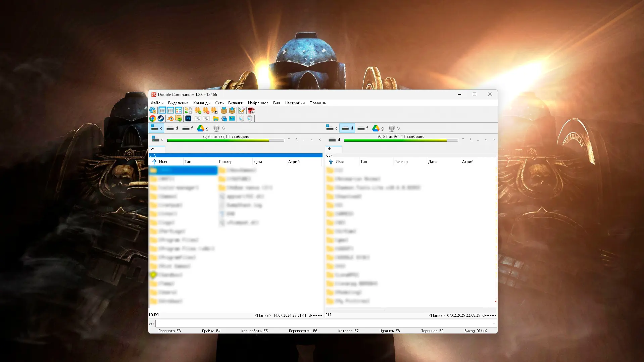
Task: Open Google Drive g in left panel
Action: (x=203, y=128)
